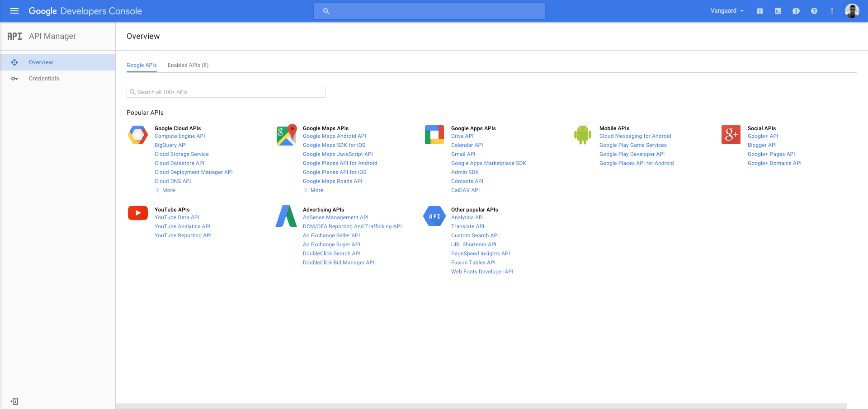Open Google Play Game Services link
This screenshot has height=409, width=868.
[633, 145]
